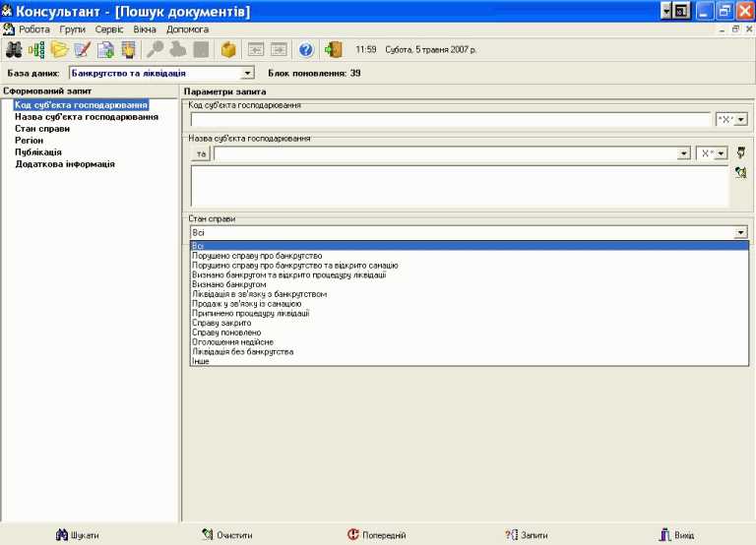Click the binoculars search icon in toolbar

(14, 49)
